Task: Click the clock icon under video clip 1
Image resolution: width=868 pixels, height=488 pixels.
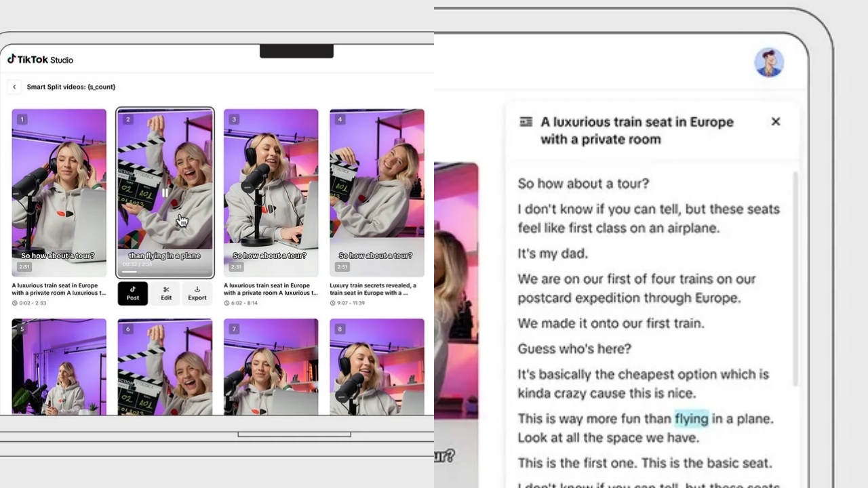Action: point(15,303)
